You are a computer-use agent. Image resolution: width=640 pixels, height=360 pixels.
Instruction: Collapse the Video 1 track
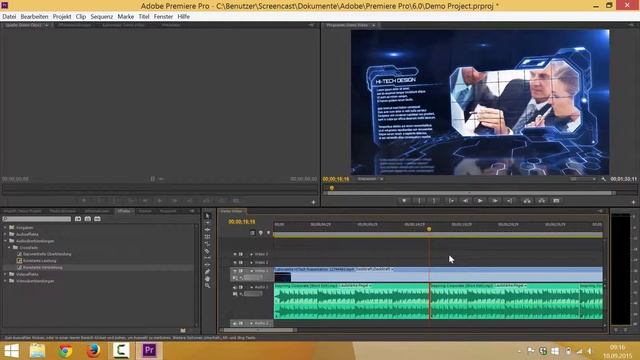click(251, 271)
